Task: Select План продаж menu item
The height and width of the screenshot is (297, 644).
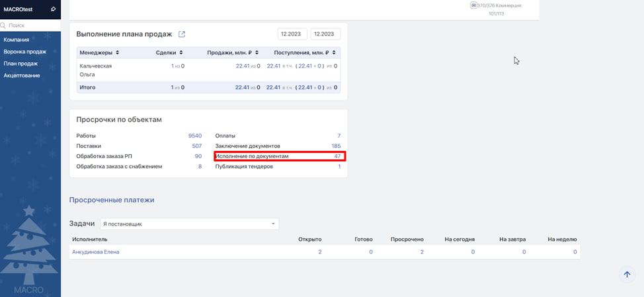Action: [x=20, y=64]
